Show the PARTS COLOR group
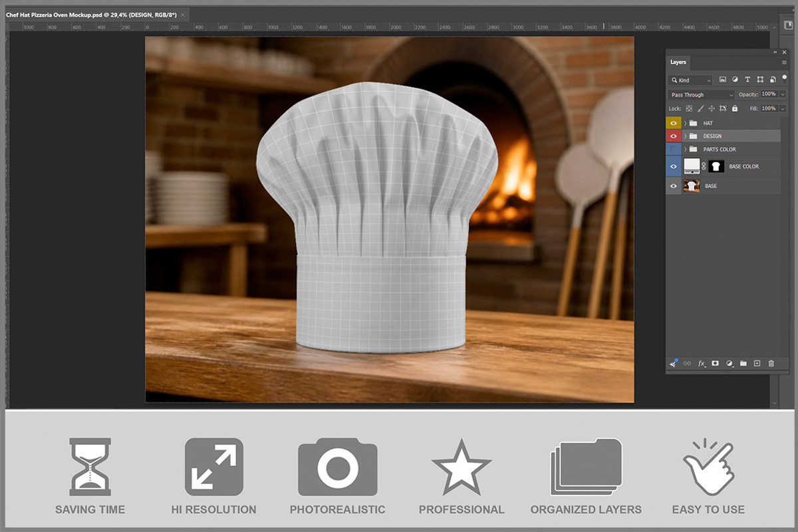This screenshot has height=532, width=798. pyautogui.click(x=674, y=150)
